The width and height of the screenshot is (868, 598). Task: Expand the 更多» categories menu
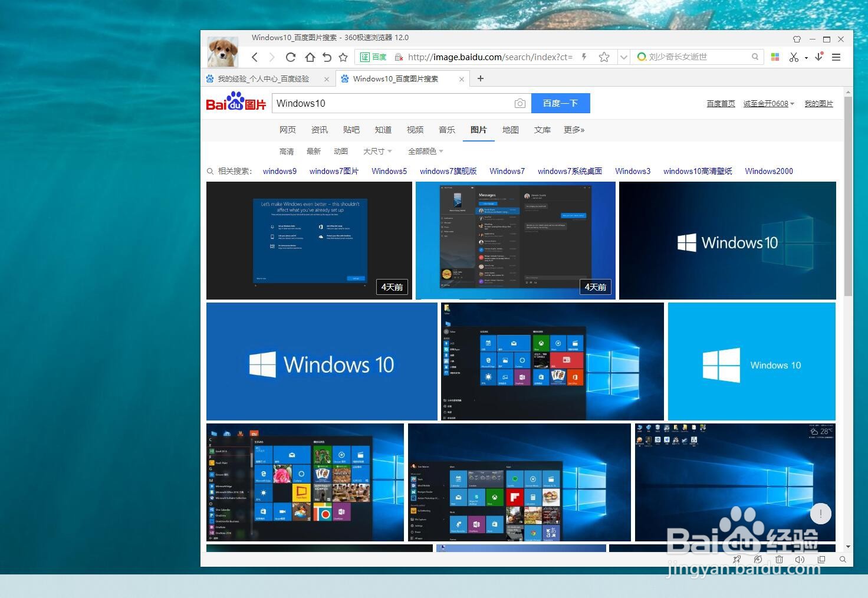[x=574, y=130]
